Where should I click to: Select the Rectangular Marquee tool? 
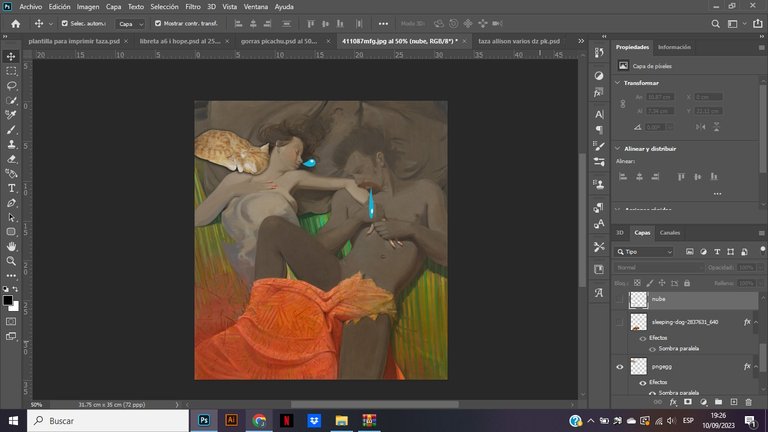11,71
